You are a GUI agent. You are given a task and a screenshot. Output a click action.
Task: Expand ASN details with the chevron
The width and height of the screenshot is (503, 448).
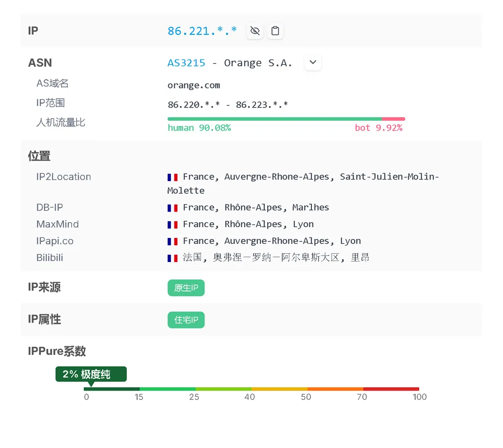coord(313,62)
